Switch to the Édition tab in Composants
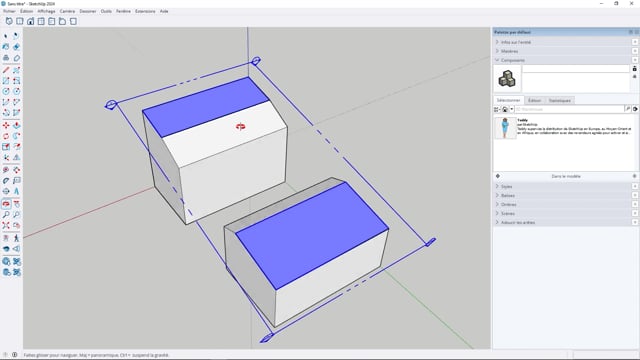Screen dimensions: 640x360 [534, 100]
